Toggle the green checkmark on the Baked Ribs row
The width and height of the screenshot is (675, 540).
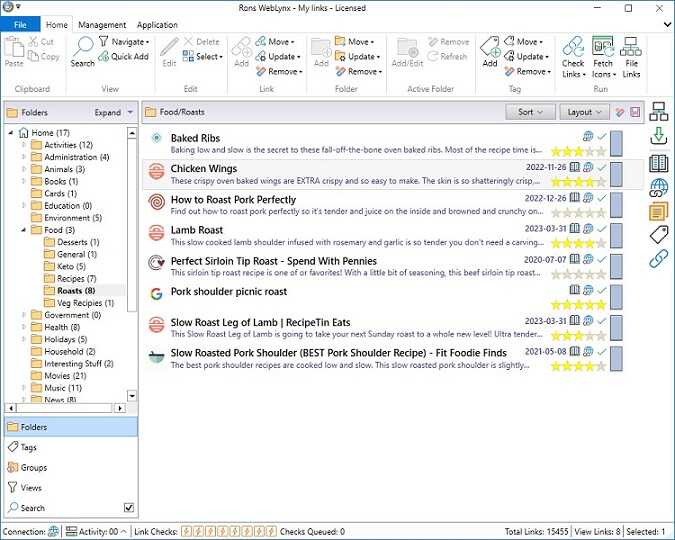click(x=602, y=136)
